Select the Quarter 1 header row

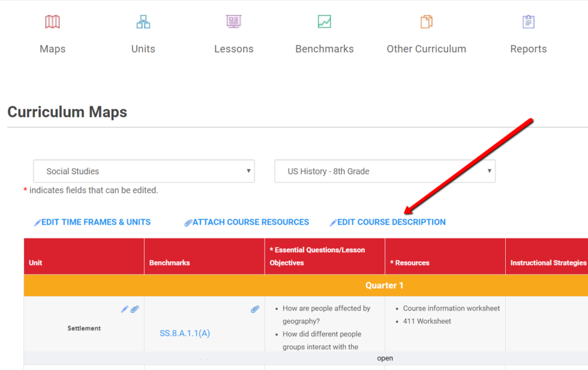pos(384,285)
